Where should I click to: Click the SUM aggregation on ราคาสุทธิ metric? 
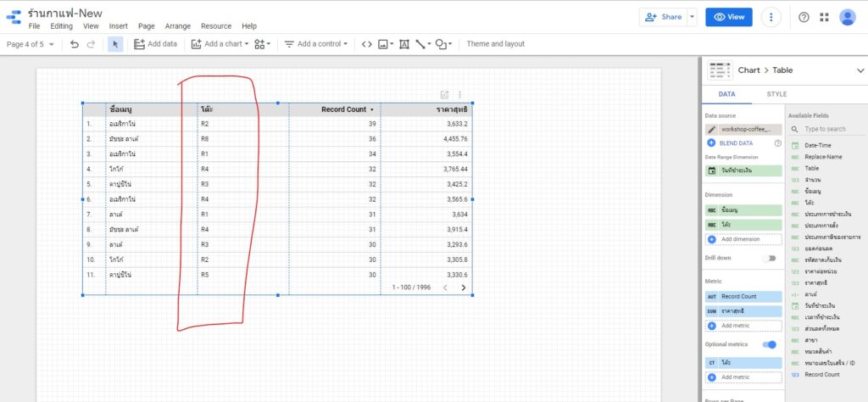[711, 311]
